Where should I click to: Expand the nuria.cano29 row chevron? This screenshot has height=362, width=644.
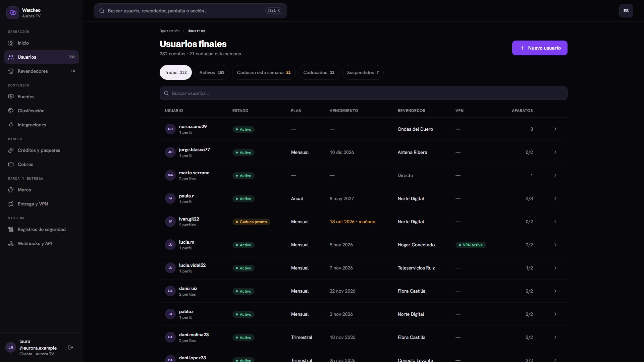[555, 129]
